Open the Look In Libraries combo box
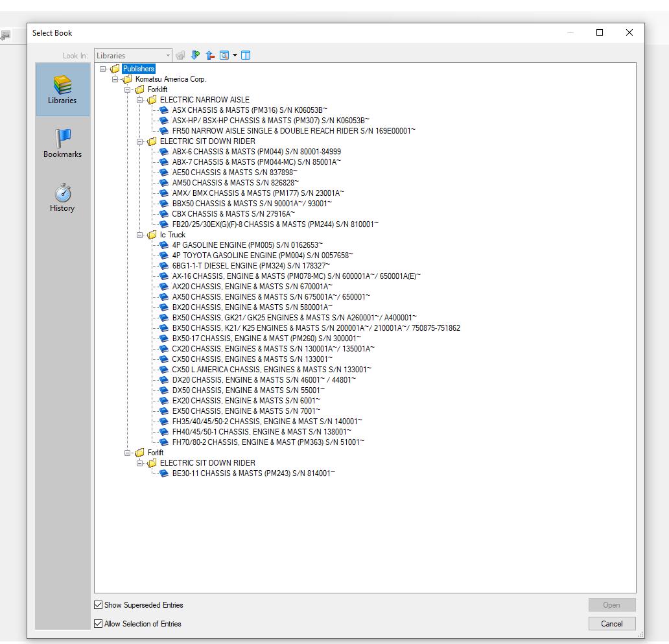 pyautogui.click(x=133, y=56)
